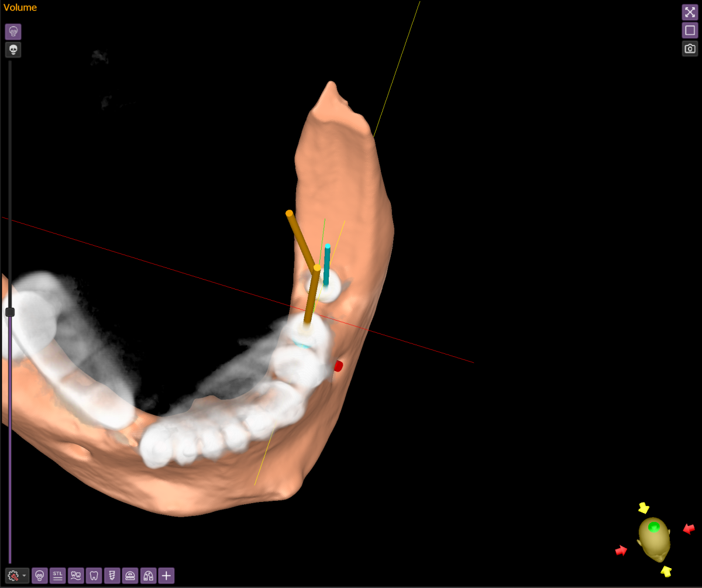Click the wrench gear settings icon
Viewport: 702px width, 588px height.
click(13, 576)
